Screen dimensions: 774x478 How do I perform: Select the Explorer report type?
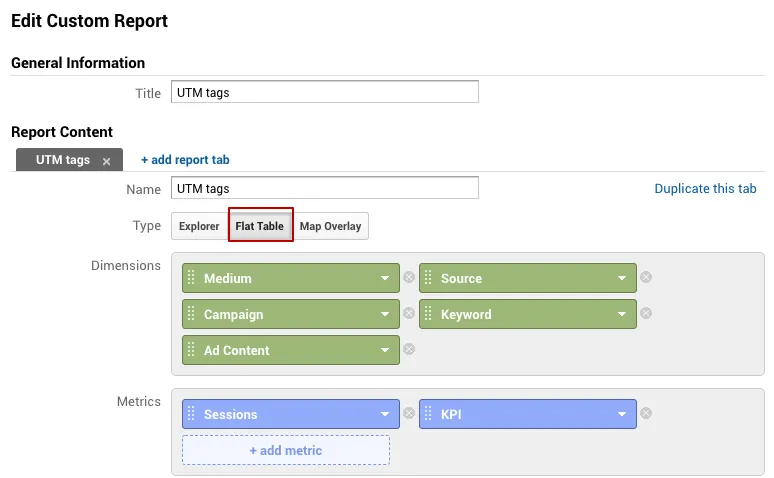coord(199,226)
